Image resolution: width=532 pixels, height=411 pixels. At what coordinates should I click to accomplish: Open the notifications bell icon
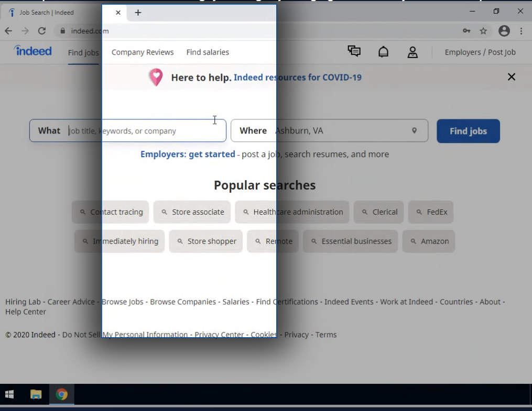pos(383,52)
